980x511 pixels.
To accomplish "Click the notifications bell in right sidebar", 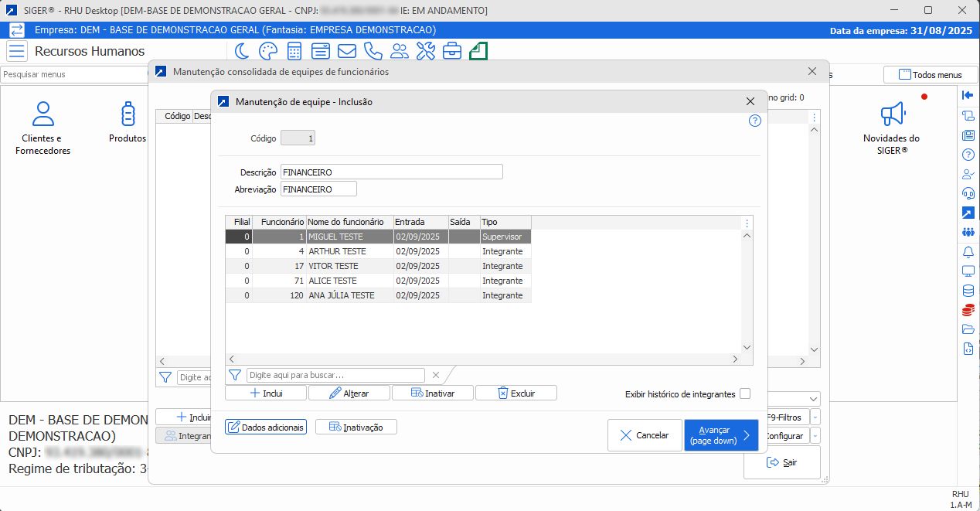I will point(968,252).
